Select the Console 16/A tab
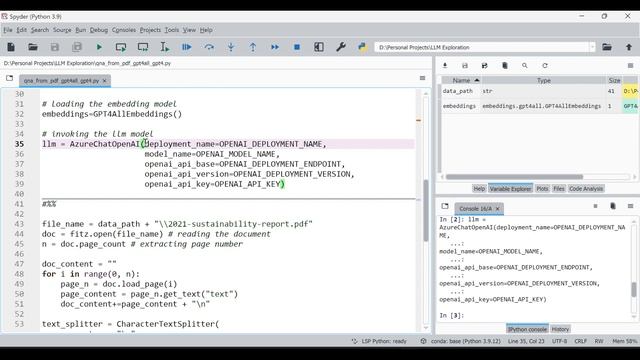Screen dimensions: 640x360 [x=476, y=209]
